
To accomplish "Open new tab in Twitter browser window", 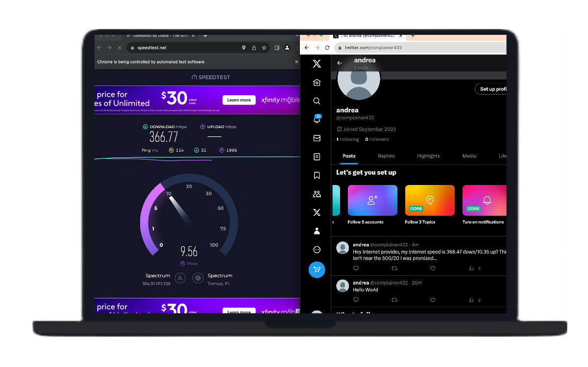I will coord(413,36).
